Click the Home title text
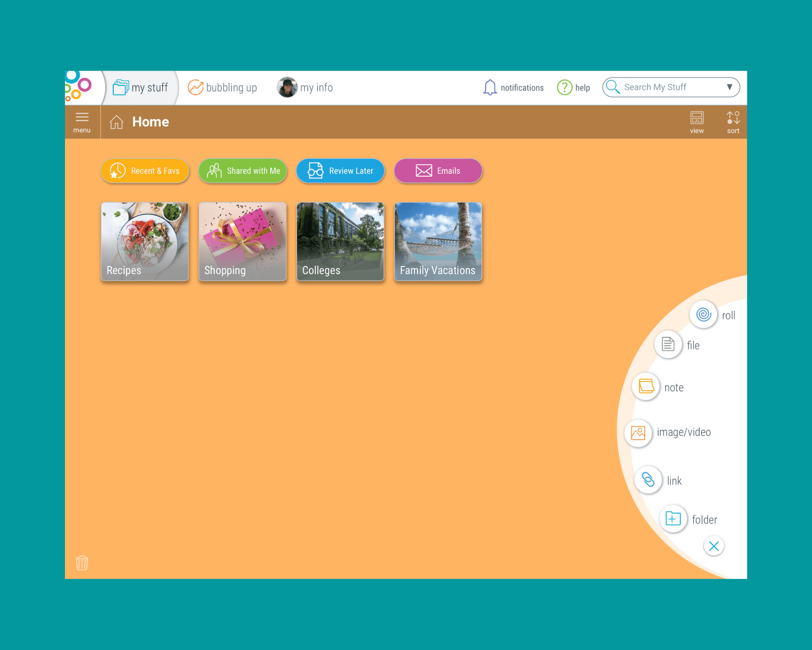The image size is (812, 650). click(x=151, y=122)
